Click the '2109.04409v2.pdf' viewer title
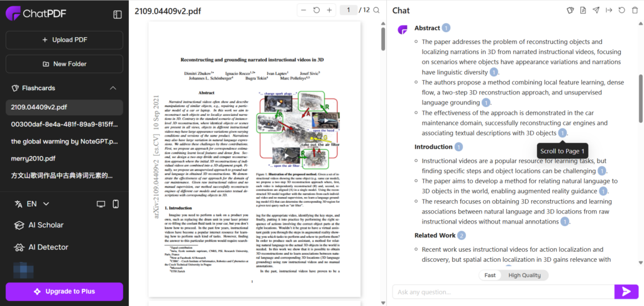Viewport: 644px width, 306px height. (168, 11)
